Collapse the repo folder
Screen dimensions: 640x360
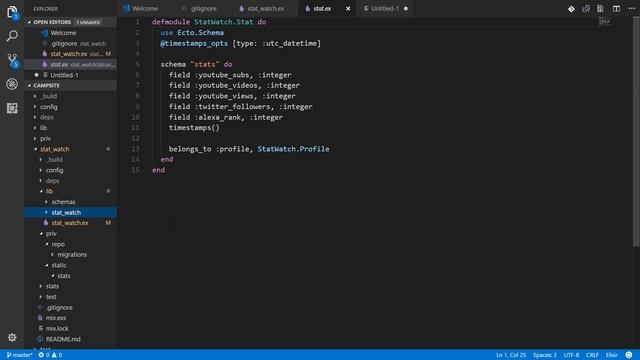pos(58,244)
